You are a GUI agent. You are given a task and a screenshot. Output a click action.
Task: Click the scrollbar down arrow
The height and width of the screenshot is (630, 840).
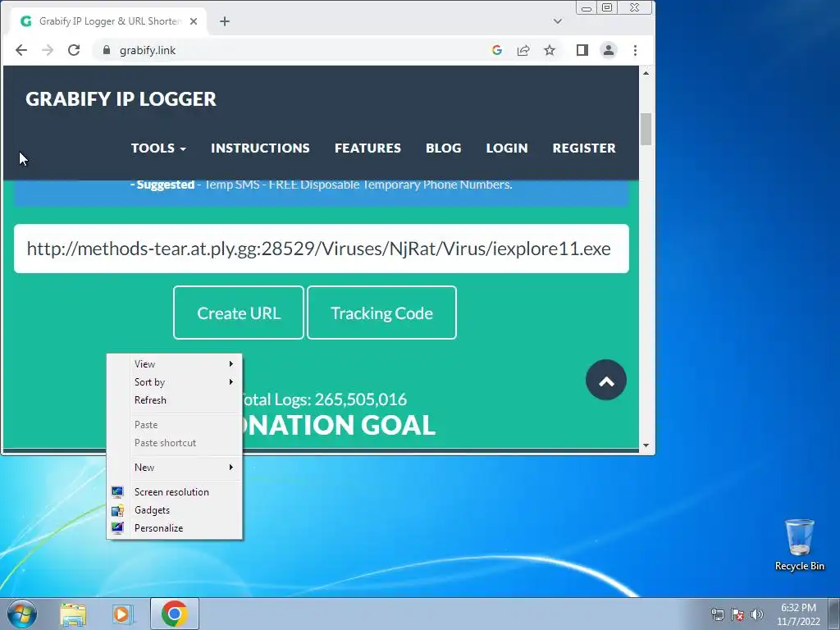(646, 445)
